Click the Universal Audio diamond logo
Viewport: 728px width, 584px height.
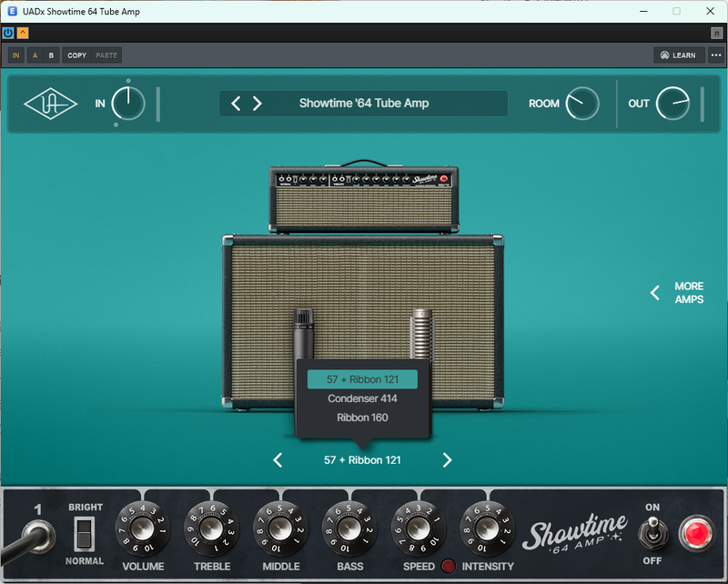coord(50,104)
